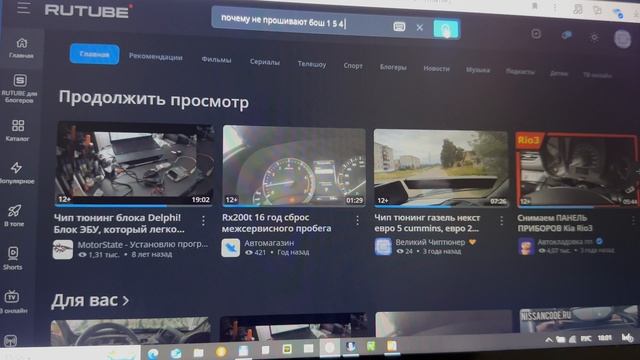The image size is (640, 360).
Task: Open title Rx200t 16 год сброс межсервисного пробега
Action: [276, 223]
